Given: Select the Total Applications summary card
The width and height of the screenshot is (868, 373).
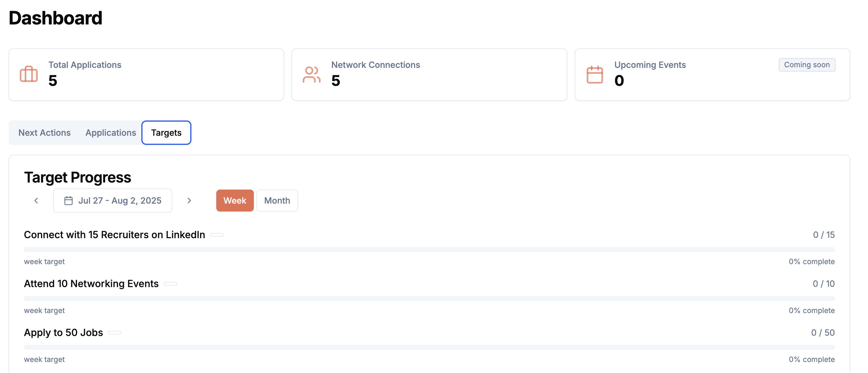Looking at the screenshot, I should (x=146, y=74).
